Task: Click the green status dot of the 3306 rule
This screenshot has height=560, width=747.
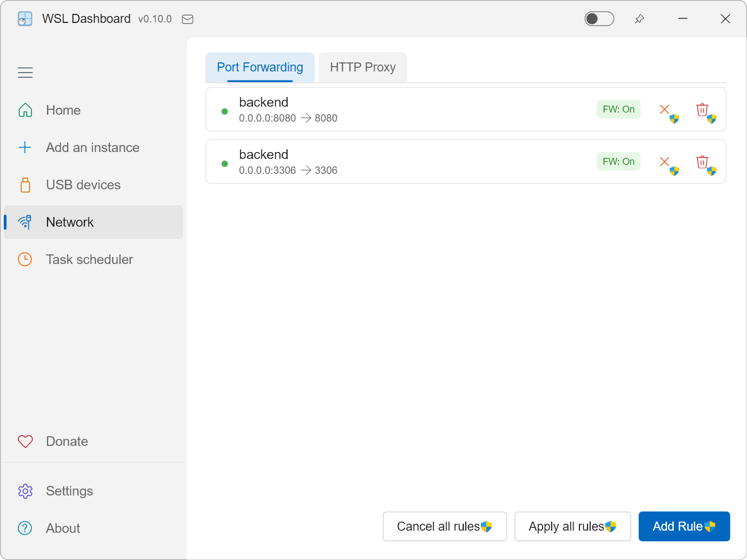Action: [225, 164]
